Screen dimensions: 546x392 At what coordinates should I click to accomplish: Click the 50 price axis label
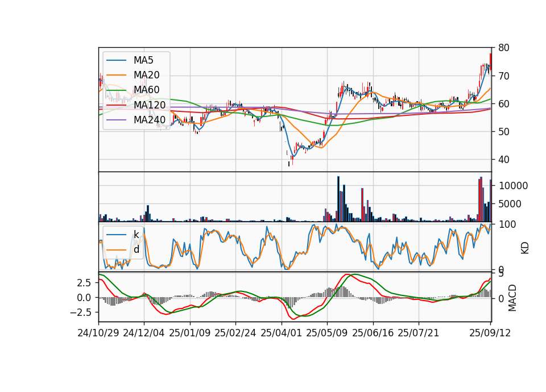[504, 131]
